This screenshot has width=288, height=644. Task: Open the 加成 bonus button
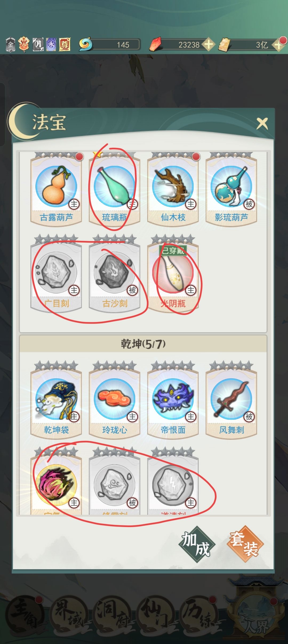(197, 544)
